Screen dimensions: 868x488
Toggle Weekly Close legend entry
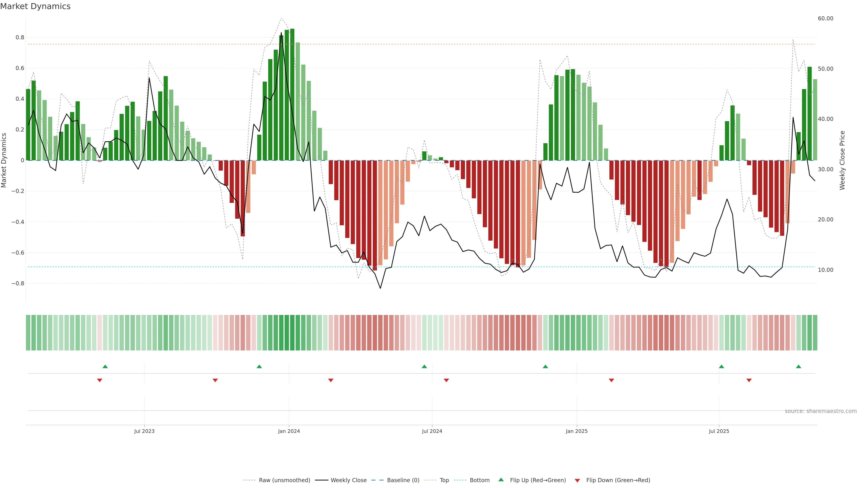coord(348,480)
